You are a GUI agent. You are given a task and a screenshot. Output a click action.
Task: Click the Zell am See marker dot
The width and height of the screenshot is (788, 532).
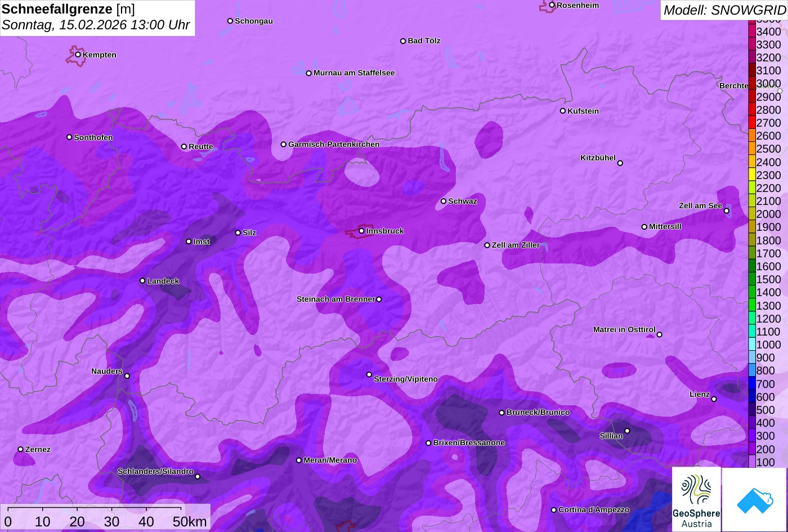click(727, 211)
